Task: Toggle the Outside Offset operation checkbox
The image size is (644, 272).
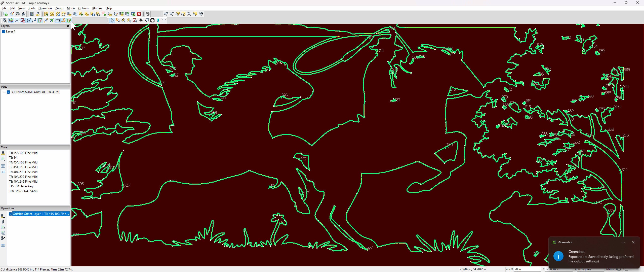Action: (x=10, y=214)
